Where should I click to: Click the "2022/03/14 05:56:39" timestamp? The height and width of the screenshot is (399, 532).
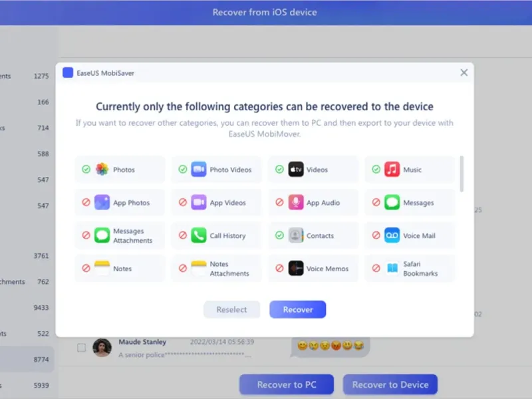coord(222,342)
